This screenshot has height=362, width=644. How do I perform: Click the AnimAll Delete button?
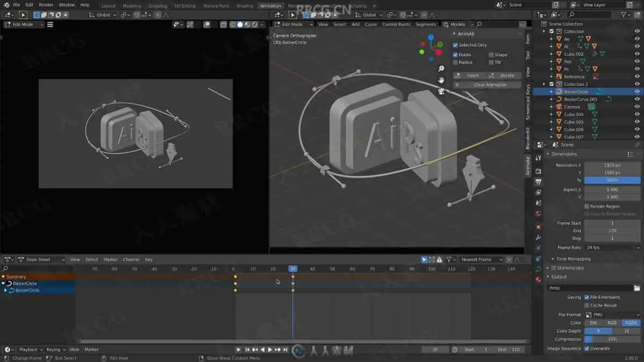coord(504,76)
